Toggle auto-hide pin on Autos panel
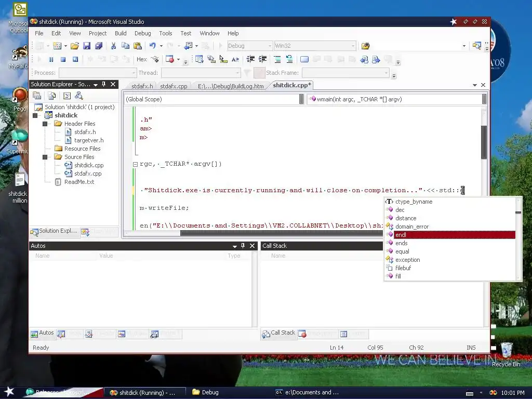This screenshot has height=399, width=532. [x=243, y=246]
